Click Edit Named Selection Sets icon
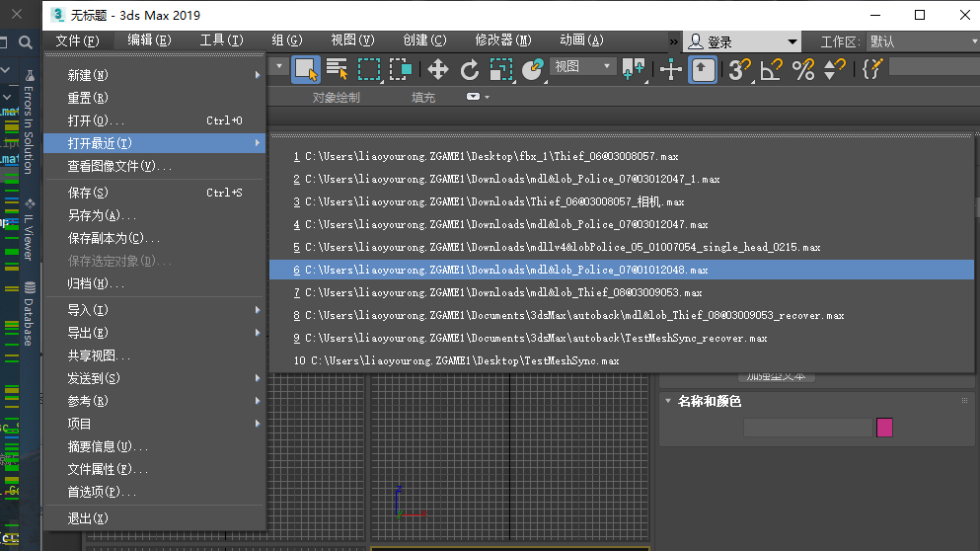 pos(871,69)
